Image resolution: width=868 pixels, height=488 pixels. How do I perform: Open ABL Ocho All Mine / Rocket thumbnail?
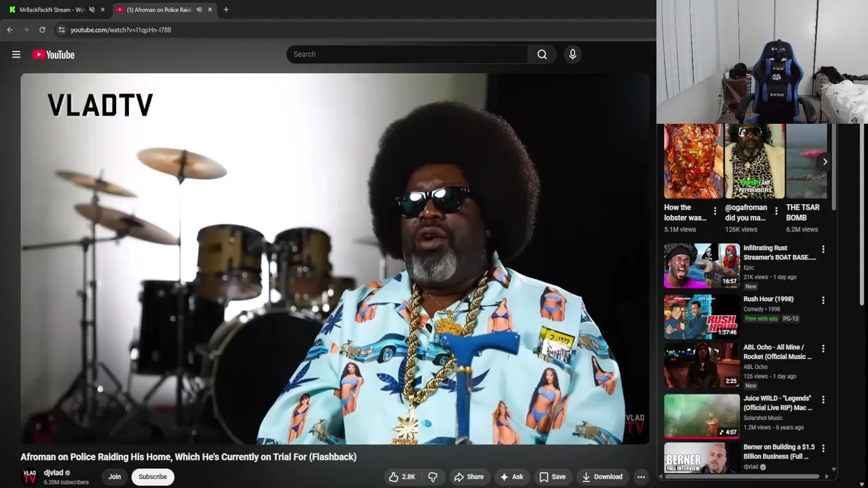click(702, 365)
